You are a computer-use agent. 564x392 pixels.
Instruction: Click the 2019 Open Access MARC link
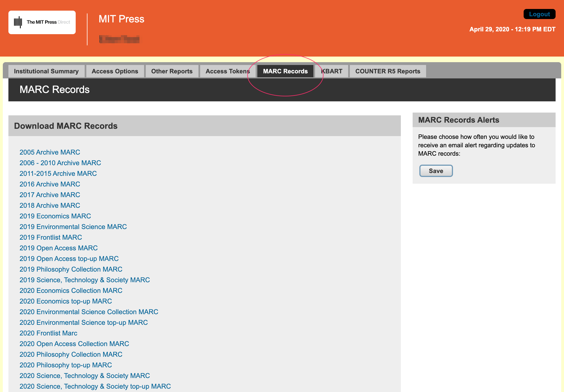pyautogui.click(x=58, y=248)
